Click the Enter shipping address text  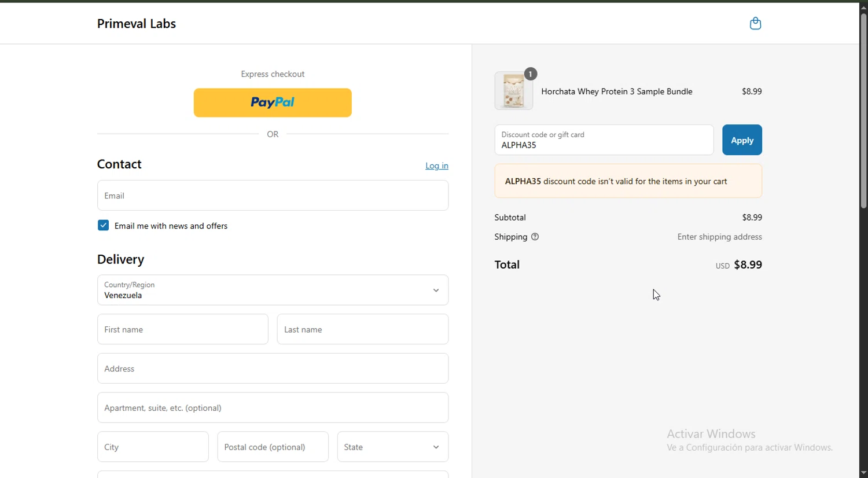point(720,237)
